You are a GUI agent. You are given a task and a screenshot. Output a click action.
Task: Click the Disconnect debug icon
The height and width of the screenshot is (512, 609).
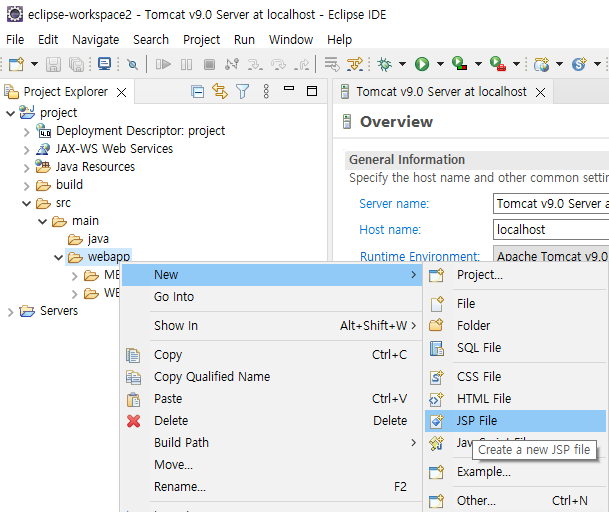point(232,64)
